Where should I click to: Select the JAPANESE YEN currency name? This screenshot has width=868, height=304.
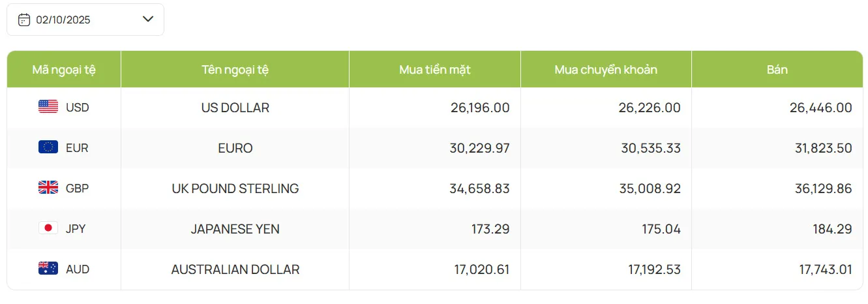pos(235,229)
